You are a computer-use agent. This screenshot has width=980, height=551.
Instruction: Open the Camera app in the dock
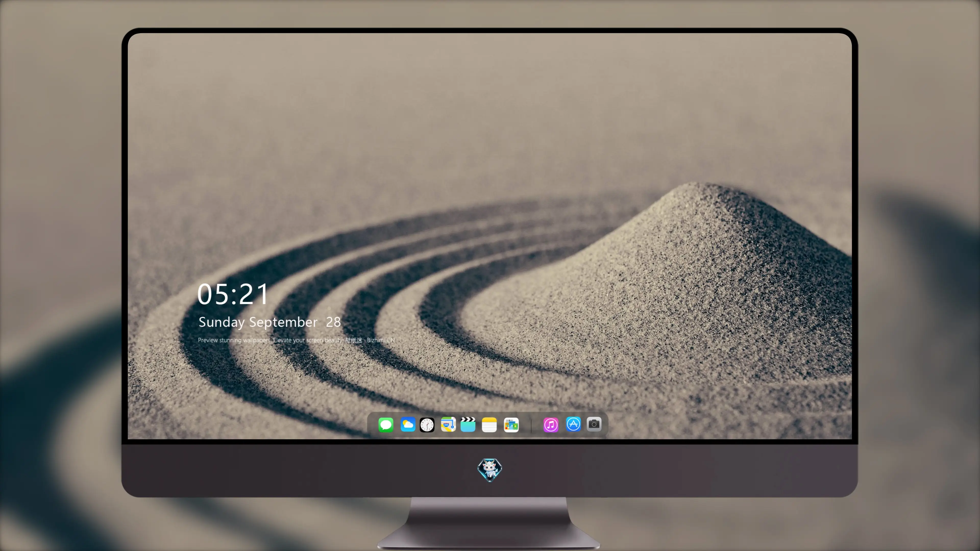pos(594,424)
